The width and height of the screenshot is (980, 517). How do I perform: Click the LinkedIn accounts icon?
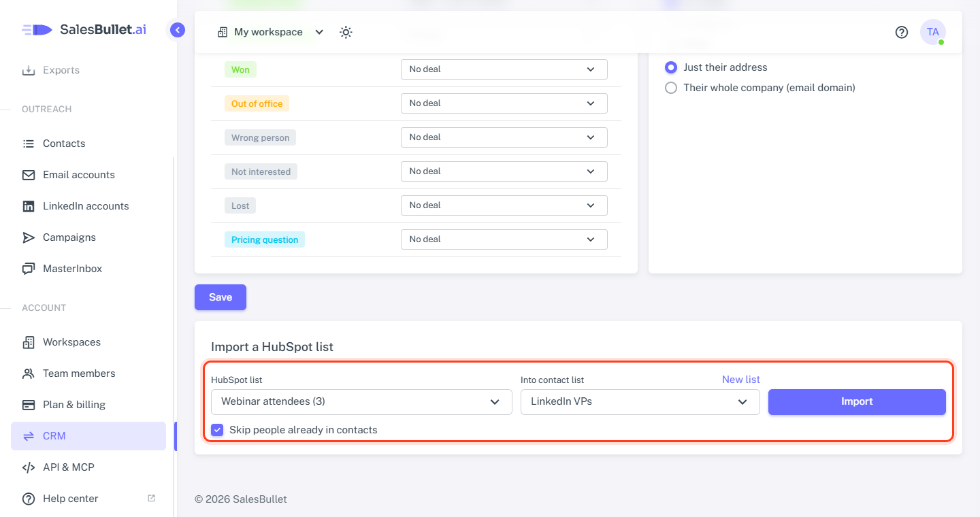point(29,206)
